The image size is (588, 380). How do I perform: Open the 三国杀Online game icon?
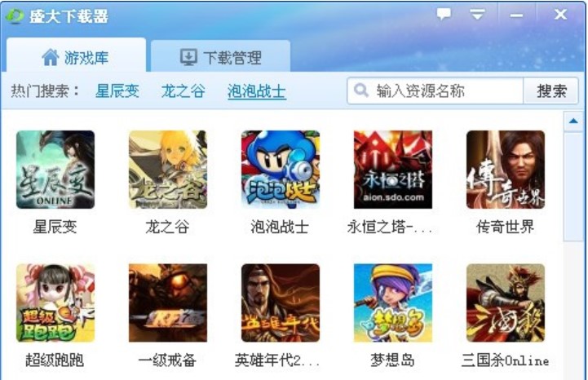point(506,303)
